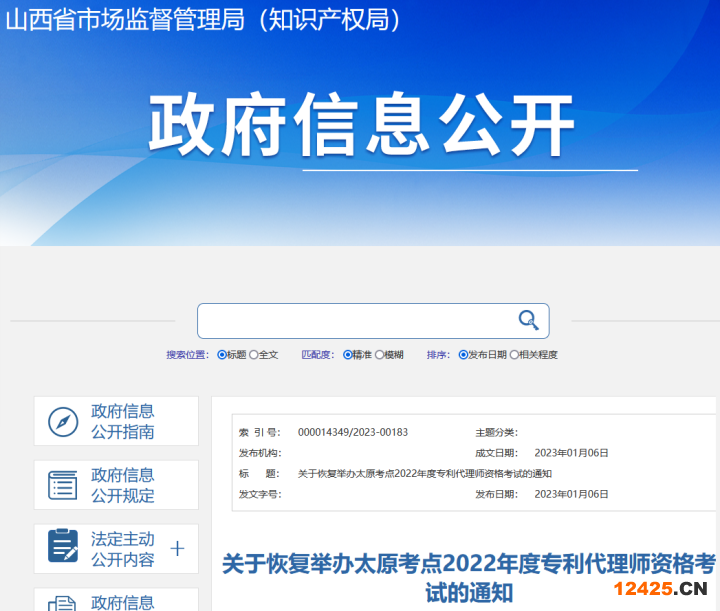Image resolution: width=720 pixels, height=611 pixels.
Task: Click inside the search text box
Action: [x=355, y=321]
